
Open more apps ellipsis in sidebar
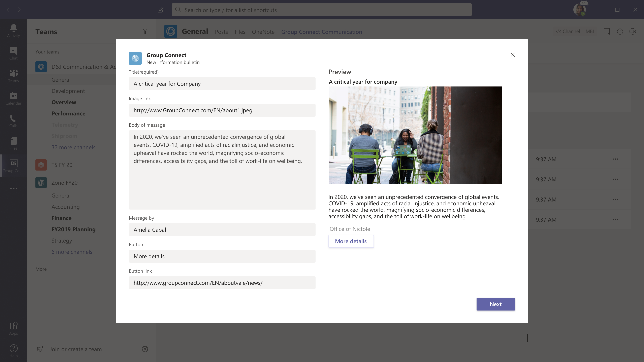[x=13, y=188]
